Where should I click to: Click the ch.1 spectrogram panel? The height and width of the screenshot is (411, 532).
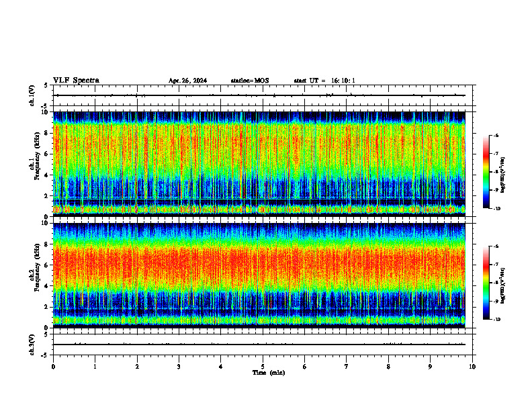259,164
